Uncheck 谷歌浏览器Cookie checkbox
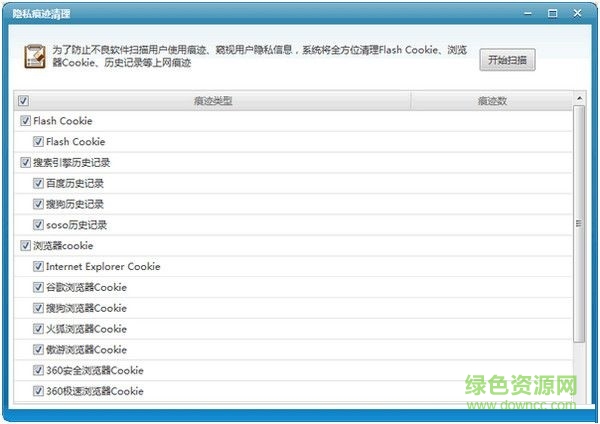Screen dimensions: 600x424 (x=38, y=287)
